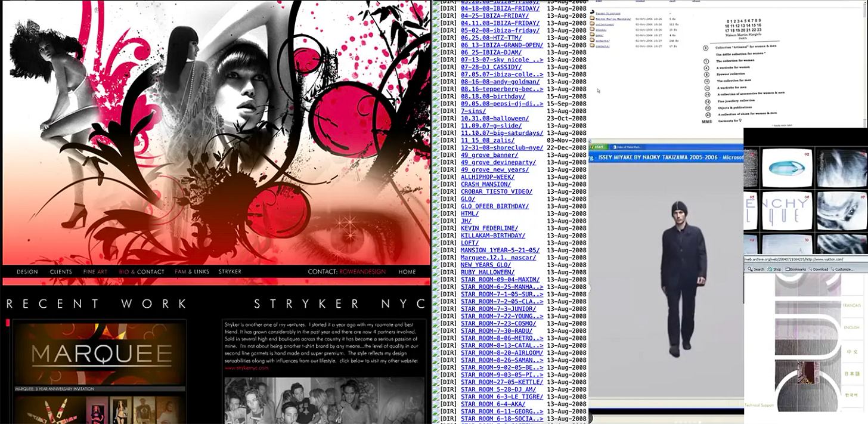Click circled 14 icon, wardrobe for men
Viewport: 868px width, 424px height.
pos(706,87)
